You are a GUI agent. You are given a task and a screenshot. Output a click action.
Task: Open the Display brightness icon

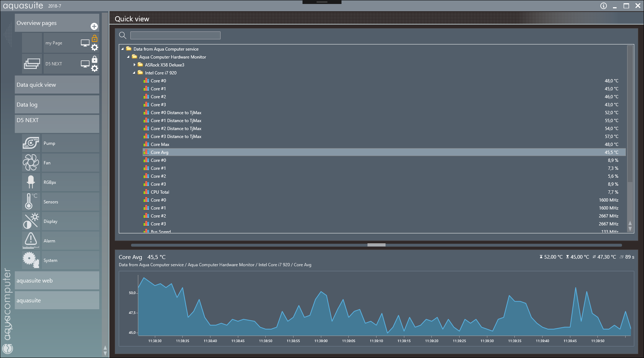pyautogui.click(x=31, y=221)
